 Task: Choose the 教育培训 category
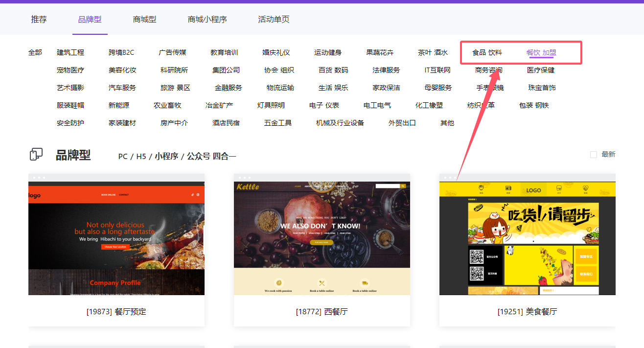click(224, 52)
